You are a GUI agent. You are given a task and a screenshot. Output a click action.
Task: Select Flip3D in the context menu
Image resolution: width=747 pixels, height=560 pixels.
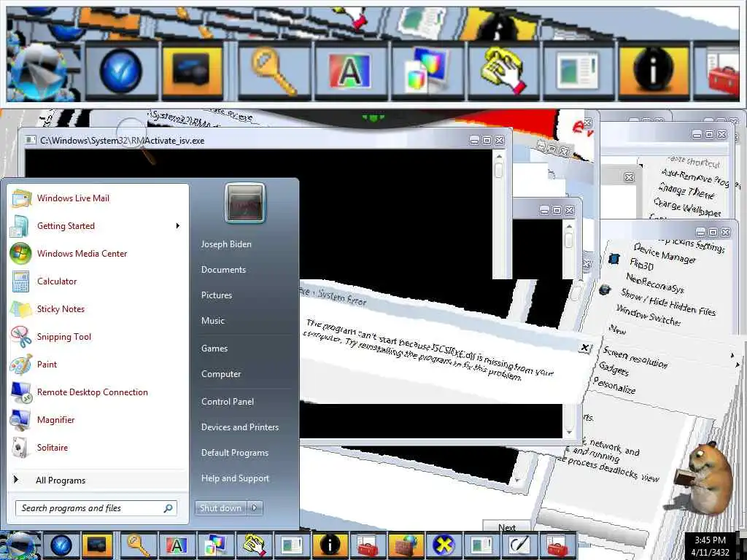pos(641,264)
